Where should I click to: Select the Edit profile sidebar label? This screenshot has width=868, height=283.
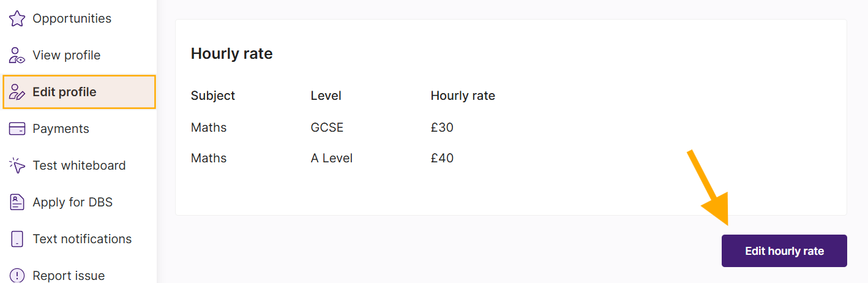coord(64,92)
